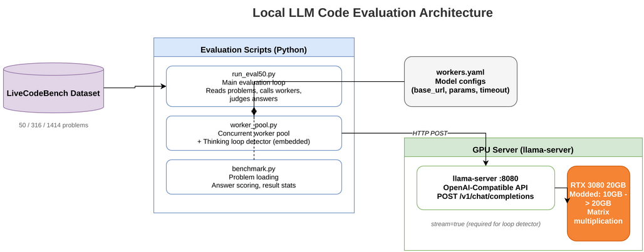644x252 pixels.
Task: Select the 'Evaluation Scripts (Python)' container header
Action: (x=254, y=47)
